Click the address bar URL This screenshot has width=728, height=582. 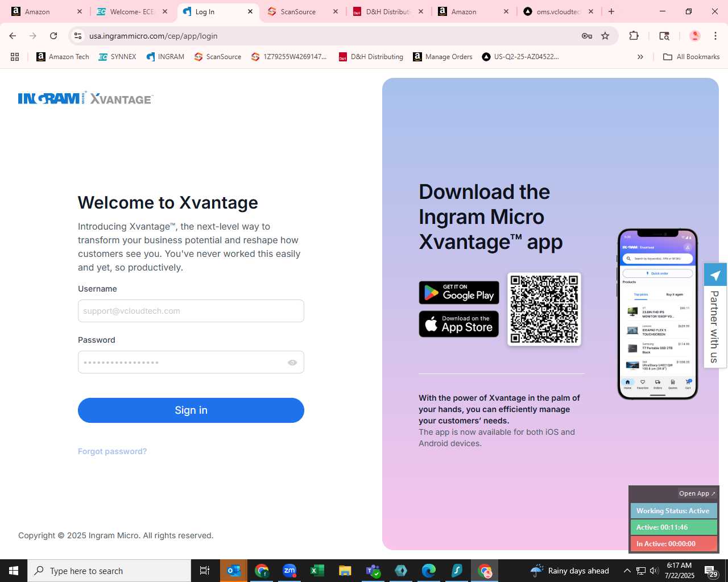pos(153,36)
